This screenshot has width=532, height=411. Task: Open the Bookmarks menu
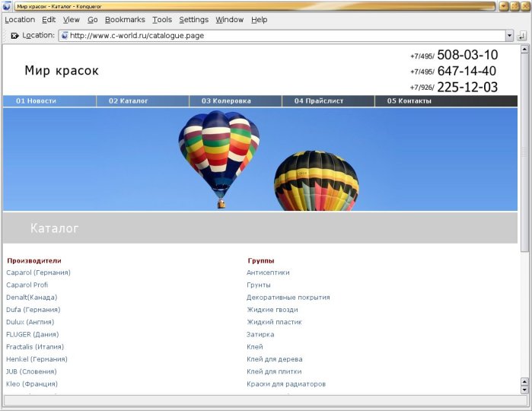(x=125, y=20)
